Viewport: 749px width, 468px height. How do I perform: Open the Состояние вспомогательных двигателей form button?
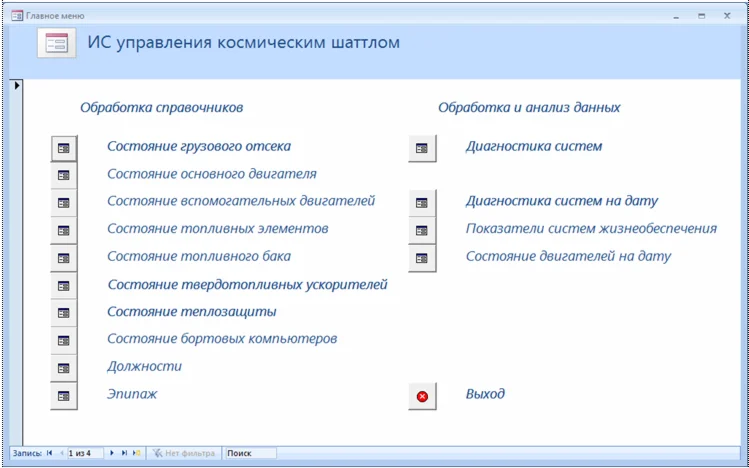[x=64, y=203]
